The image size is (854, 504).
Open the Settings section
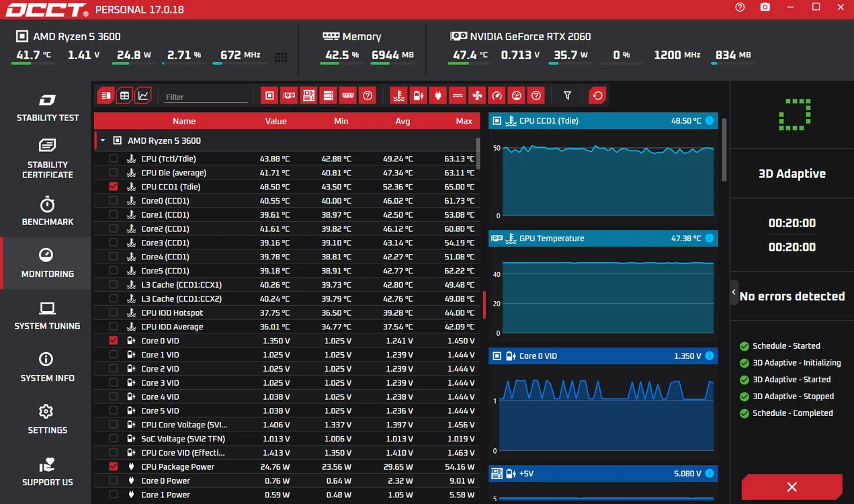47,419
